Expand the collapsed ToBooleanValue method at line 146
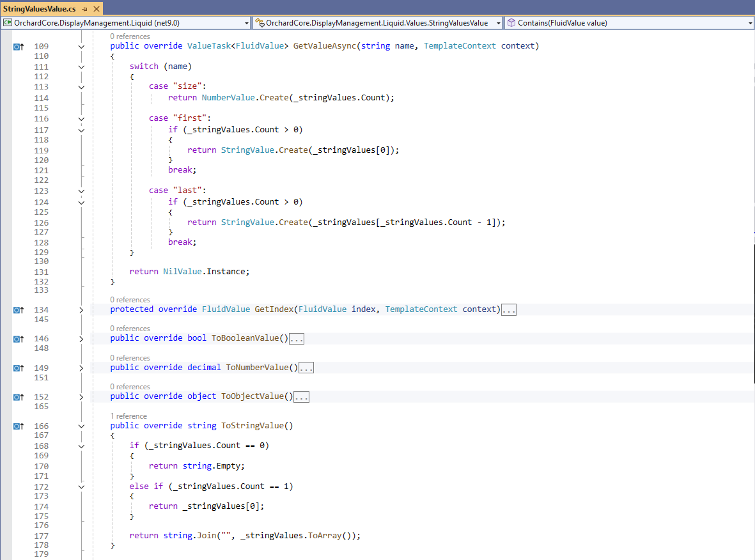Viewport: 755px width, 560px height. point(81,339)
